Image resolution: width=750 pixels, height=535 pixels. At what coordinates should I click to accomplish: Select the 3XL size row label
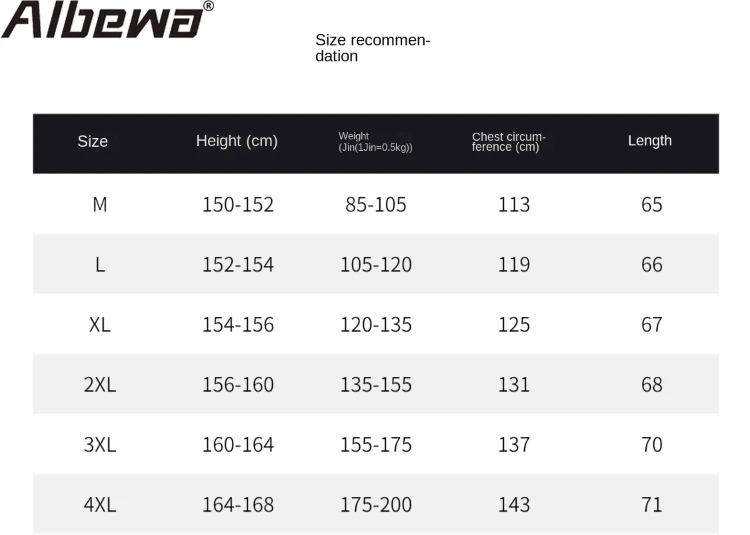pos(100,445)
